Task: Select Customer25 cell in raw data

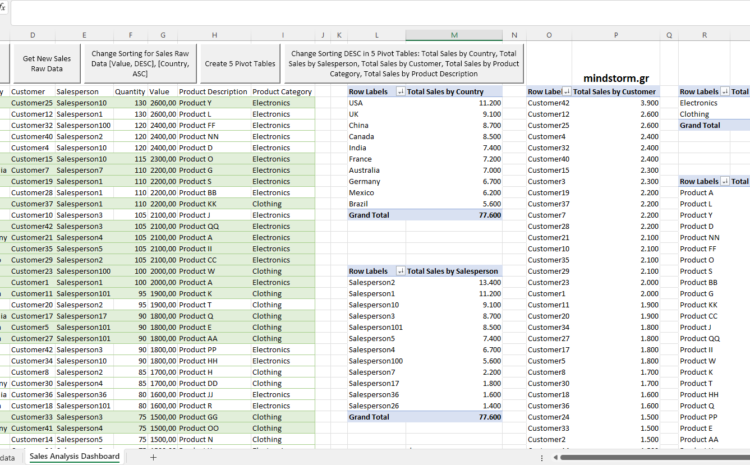Action: (x=32, y=103)
